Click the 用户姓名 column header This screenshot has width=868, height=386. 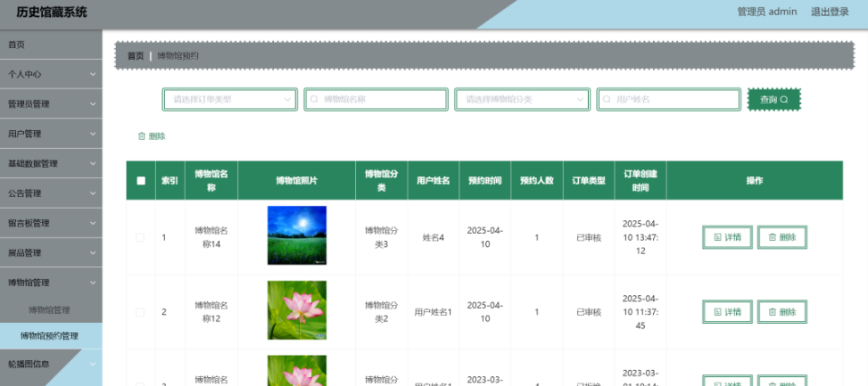click(434, 181)
